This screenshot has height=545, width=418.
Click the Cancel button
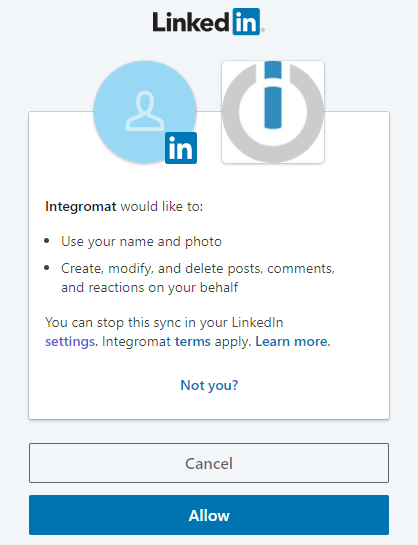point(209,463)
